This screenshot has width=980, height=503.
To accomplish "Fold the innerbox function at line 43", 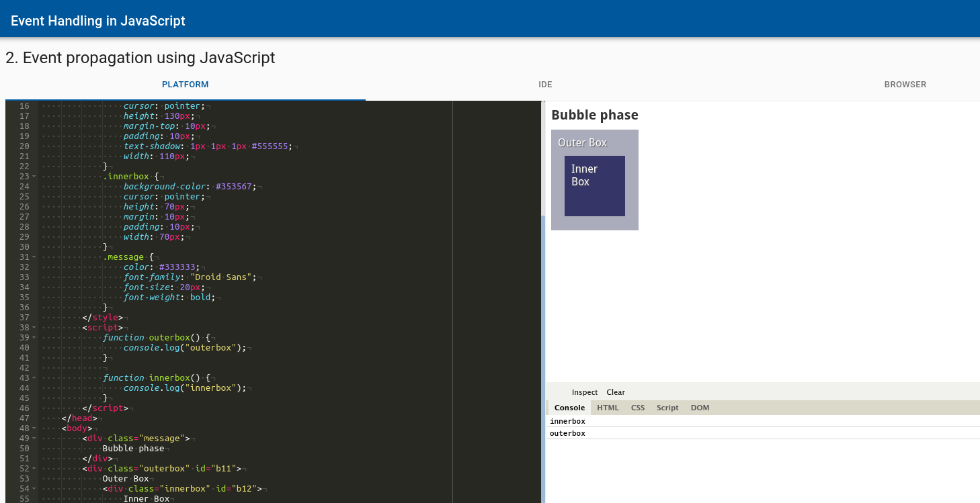I will pos(34,378).
